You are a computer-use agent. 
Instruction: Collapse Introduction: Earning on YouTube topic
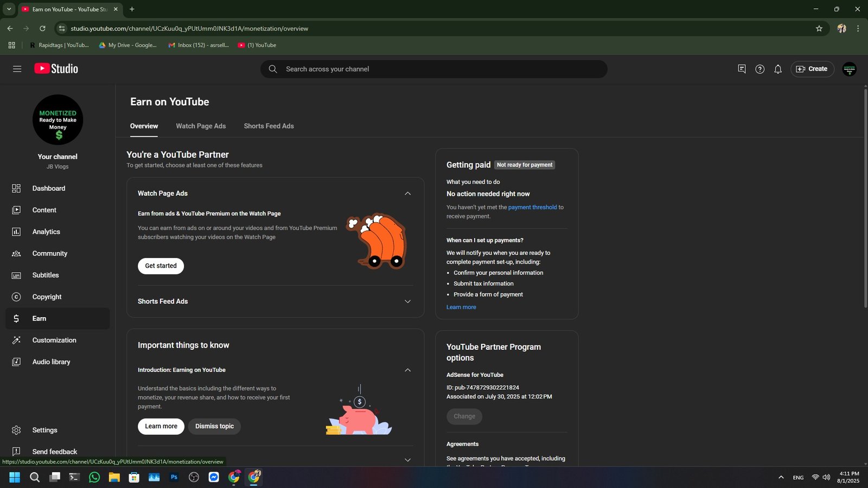(407, 370)
